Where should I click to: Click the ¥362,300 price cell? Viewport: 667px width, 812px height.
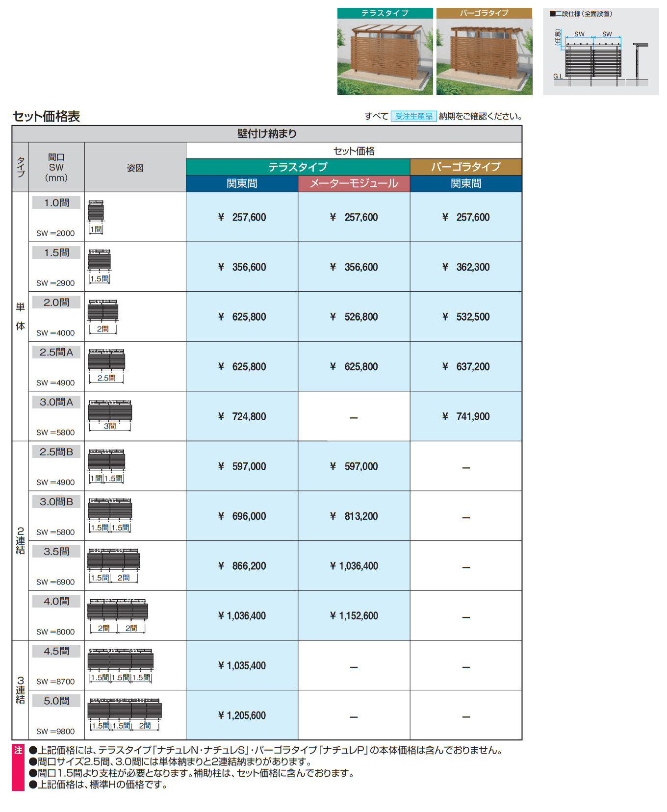pyautogui.click(x=466, y=267)
